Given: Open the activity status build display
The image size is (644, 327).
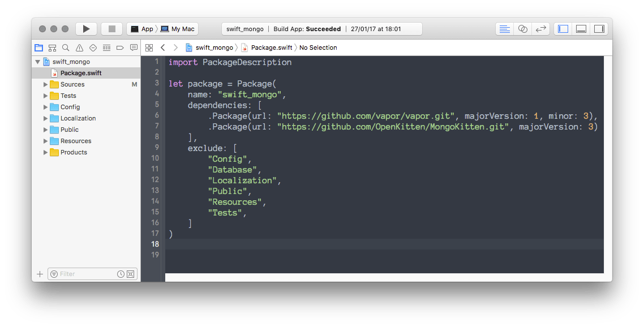Looking at the screenshot, I should (x=322, y=29).
